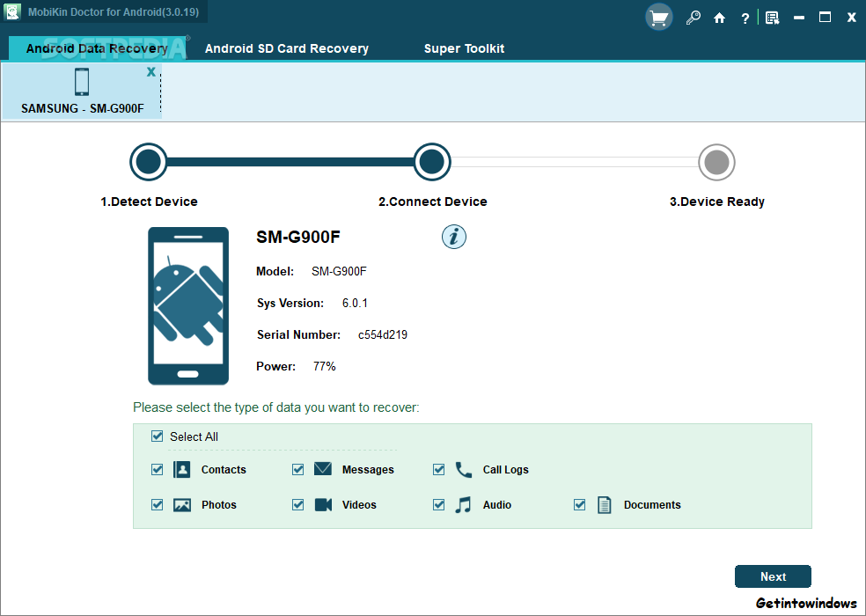
Task: Minimize the MobiKin window
Action: click(x=798, y=18)
